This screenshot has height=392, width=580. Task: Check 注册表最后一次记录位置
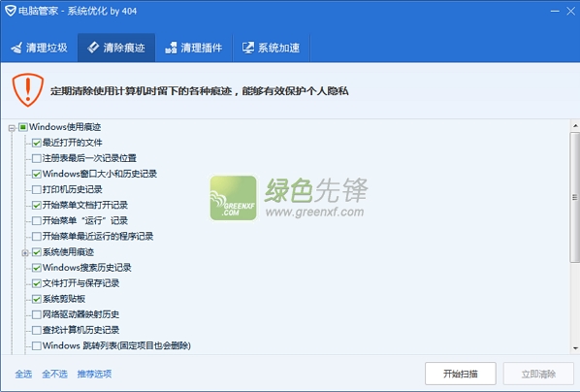click(36, 158)
